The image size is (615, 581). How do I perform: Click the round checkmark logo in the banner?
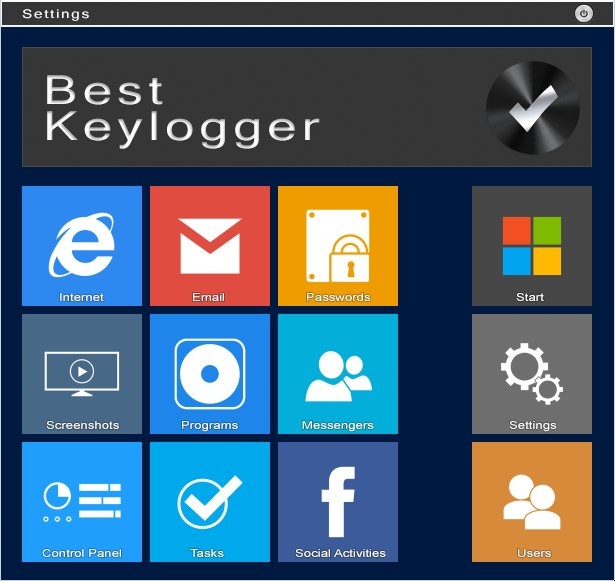click(x=533, y=107)
